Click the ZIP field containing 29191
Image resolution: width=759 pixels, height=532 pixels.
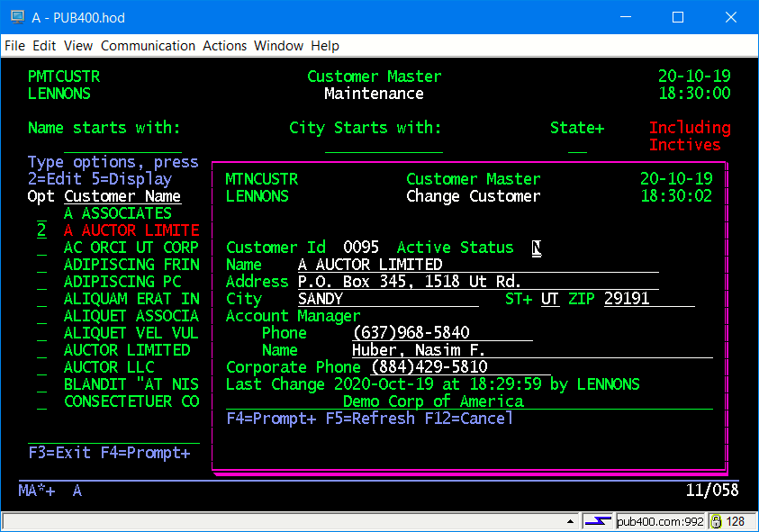627,299
